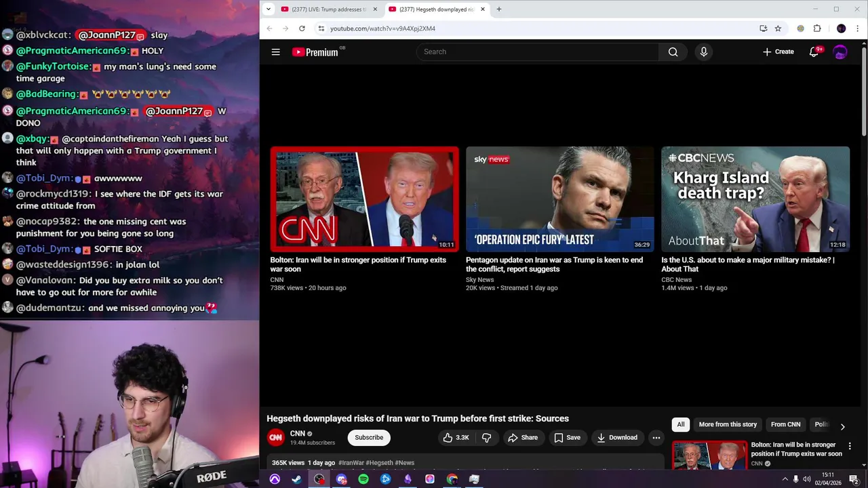868x488 pixels.
Task: Open the CBC Kharg Island thumbnail
Action: (x=755, y=199)
